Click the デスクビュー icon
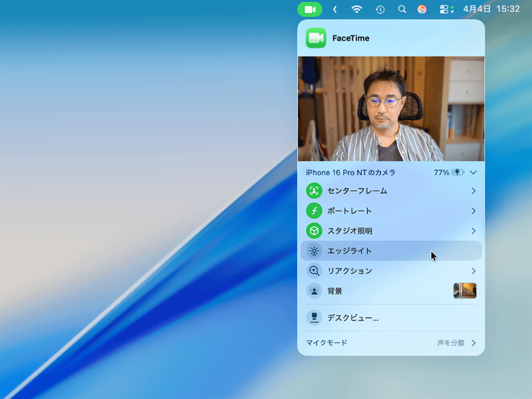Image resolution: width=532 pixels, height=399 pixels. [314, 318]
